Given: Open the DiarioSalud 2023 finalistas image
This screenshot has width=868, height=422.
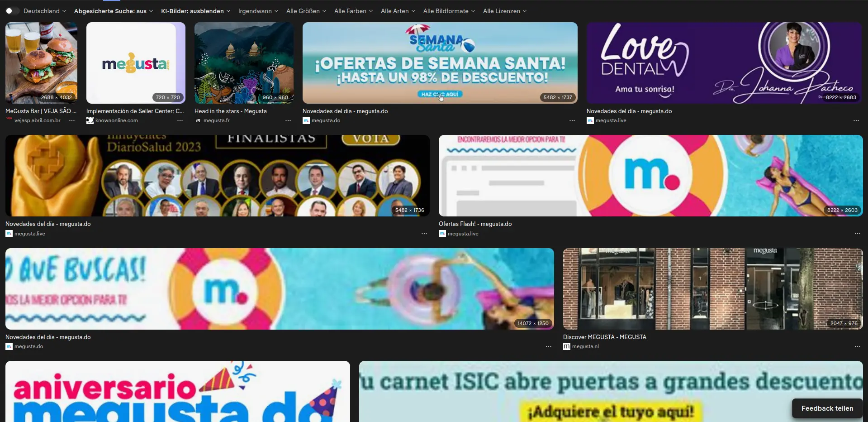Looking at the screenshot, I should [x=217, y=176].
